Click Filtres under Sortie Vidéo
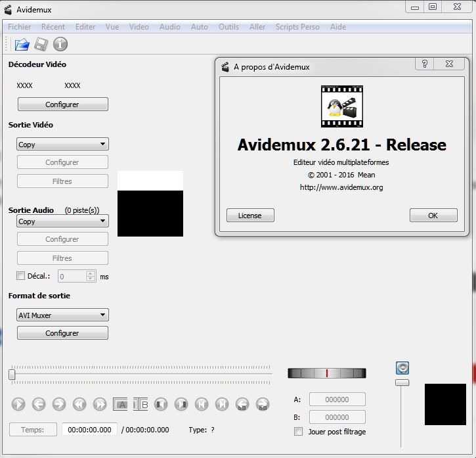Image resolution: width=476 pixels, height=458 pixels. (x=62, y=181)
